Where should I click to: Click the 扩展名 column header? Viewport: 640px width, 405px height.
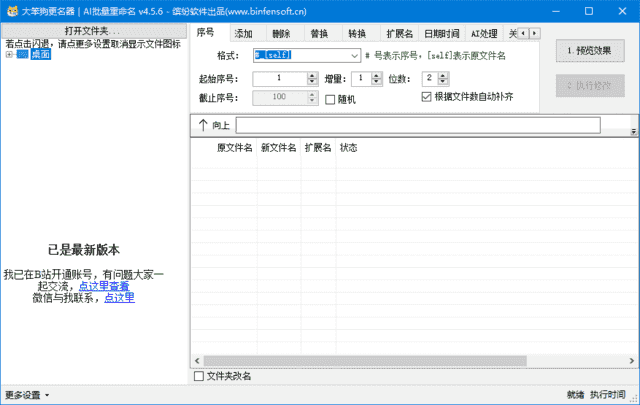point(318,148)
